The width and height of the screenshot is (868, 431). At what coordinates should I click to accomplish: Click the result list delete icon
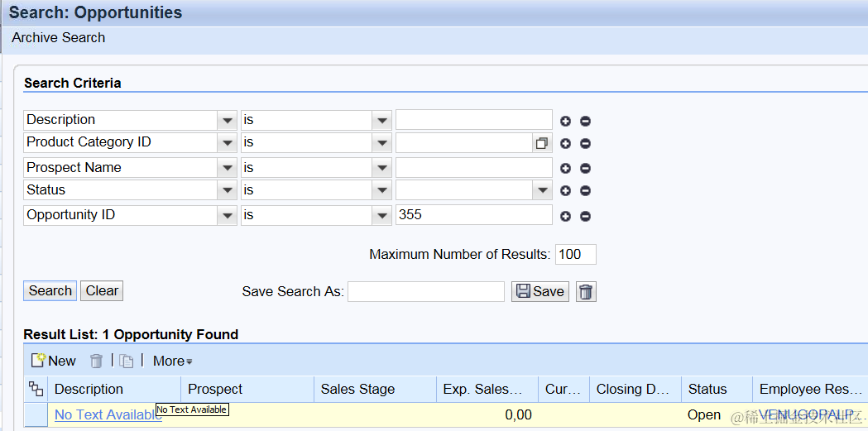pyautogui.click(x=96, y=361)
